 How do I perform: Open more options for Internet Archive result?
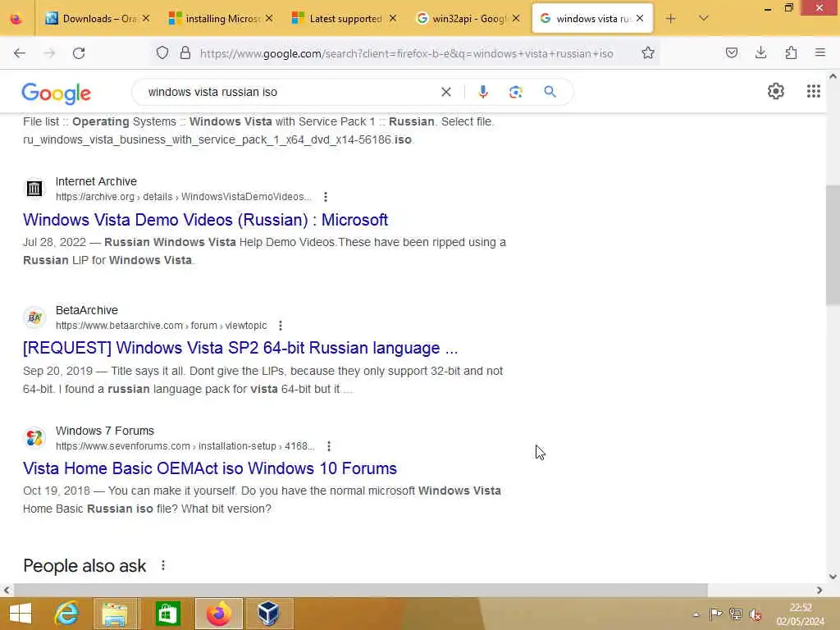[x=325, y=197]
